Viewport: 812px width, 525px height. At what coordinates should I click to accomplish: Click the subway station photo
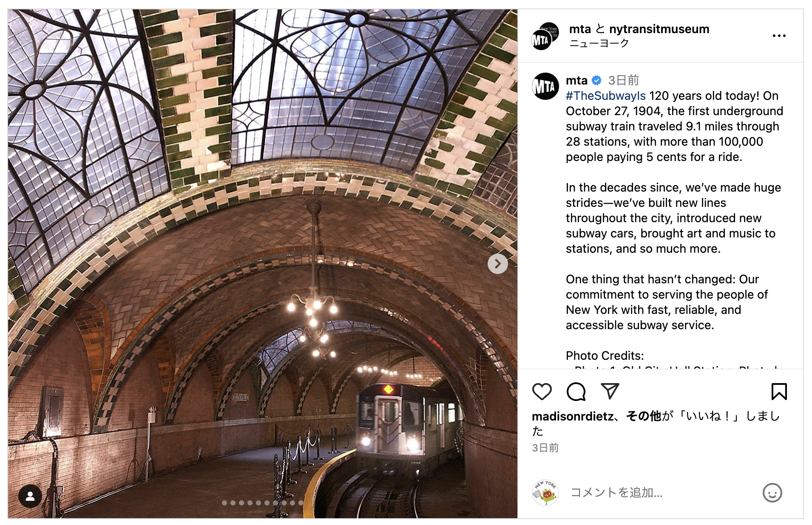pos(263,263)
